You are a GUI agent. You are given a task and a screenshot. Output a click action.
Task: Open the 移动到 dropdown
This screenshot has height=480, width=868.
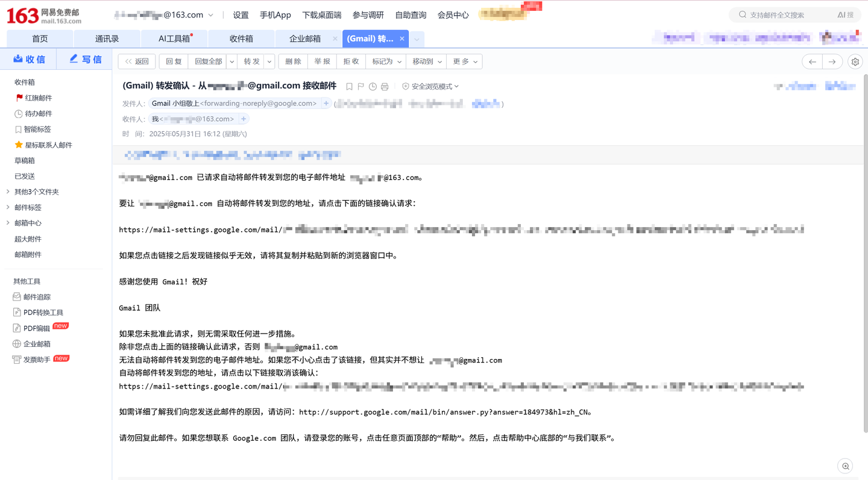point(426,61)
